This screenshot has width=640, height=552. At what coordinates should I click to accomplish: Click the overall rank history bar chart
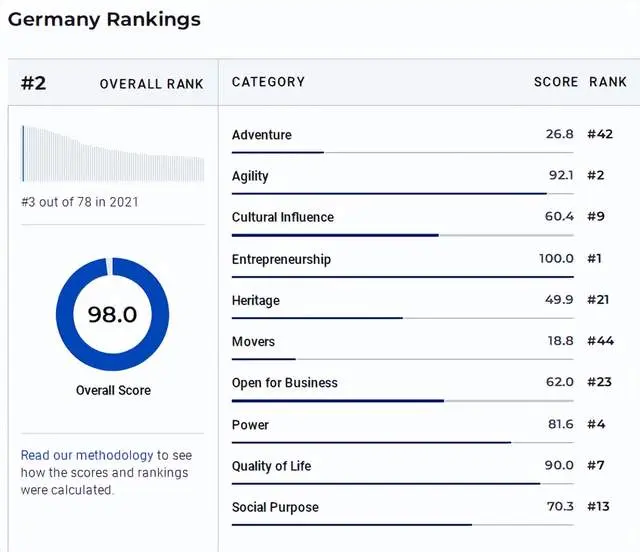coord(112,154)
